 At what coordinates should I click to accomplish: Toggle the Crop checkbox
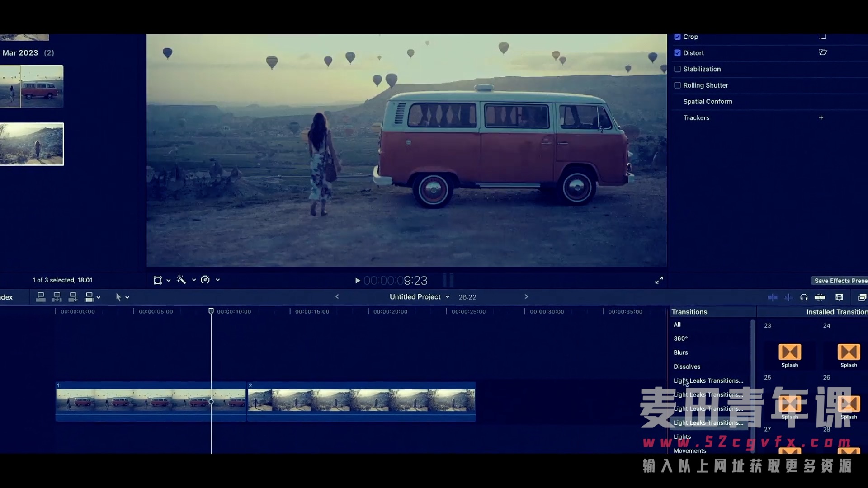(x=677, y=37)
